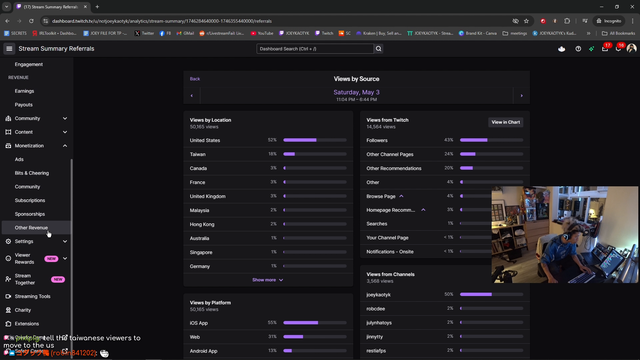This screenshot has width=640, height=360.
Task: Go to previous stream date arrow
Action: (192, 96)
